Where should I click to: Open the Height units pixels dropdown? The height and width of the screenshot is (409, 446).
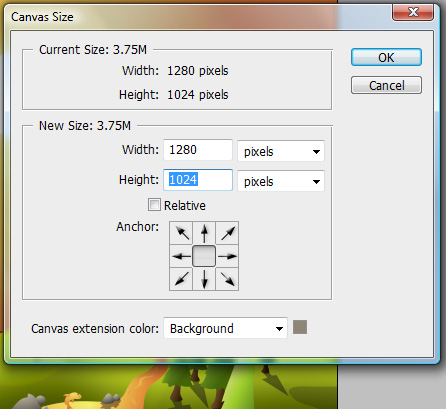[281, 181]
